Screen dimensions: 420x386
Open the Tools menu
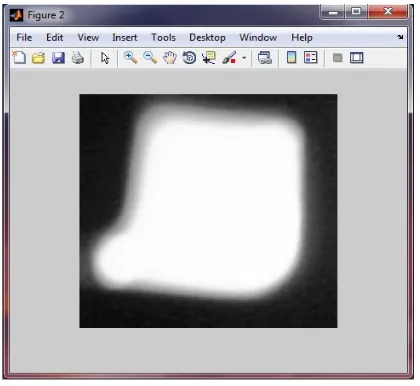tap(163, 37)
